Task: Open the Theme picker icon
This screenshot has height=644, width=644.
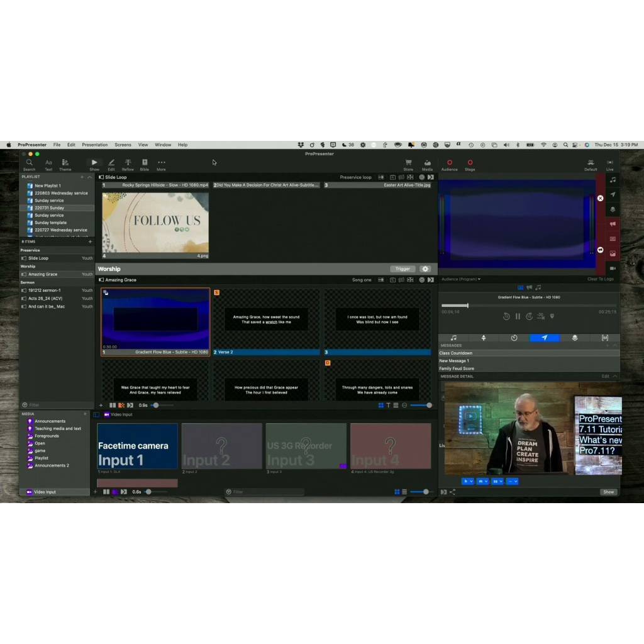Action: [65, 164]
